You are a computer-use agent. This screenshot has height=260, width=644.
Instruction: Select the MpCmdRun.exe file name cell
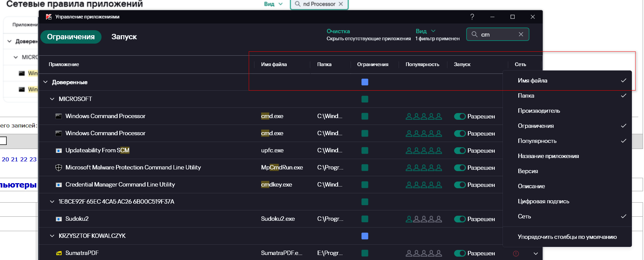[282, 168]
